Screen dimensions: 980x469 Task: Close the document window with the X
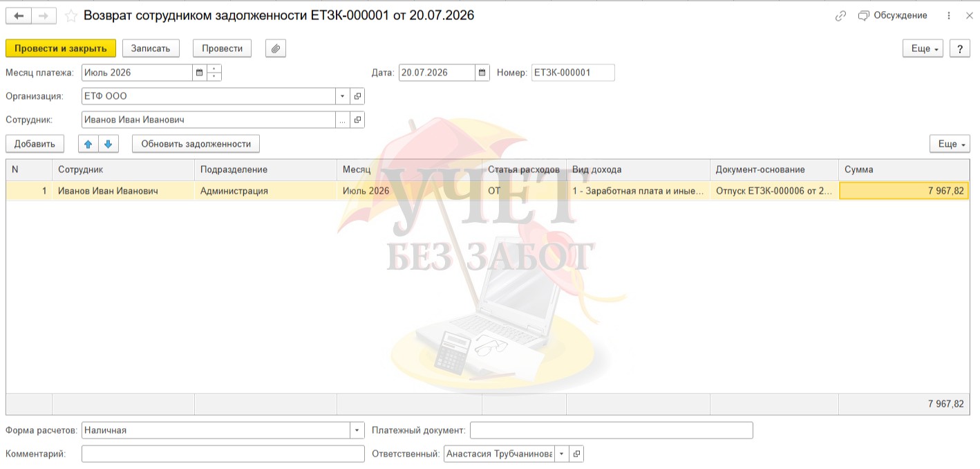click(968, 15)
